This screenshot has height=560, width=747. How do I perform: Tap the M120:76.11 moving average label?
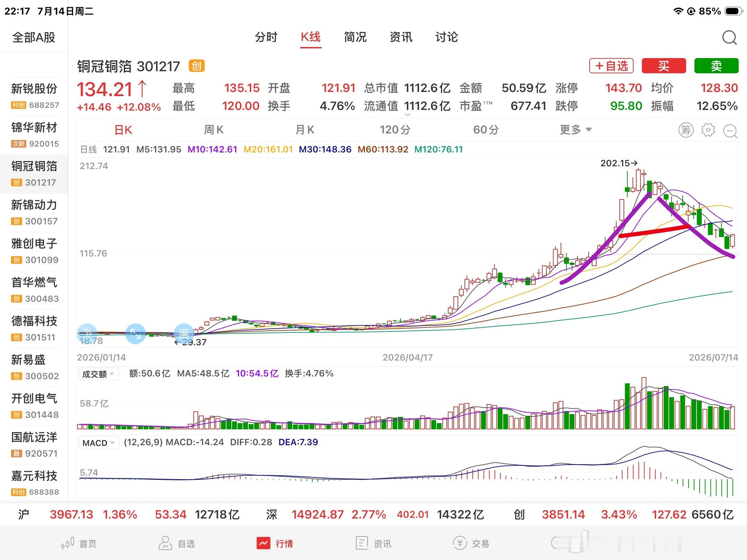[x=439, y=149]
